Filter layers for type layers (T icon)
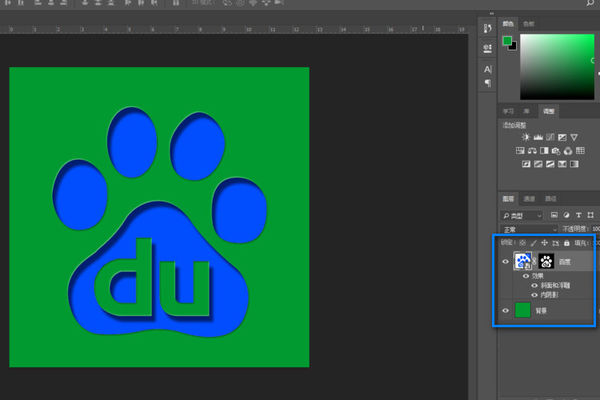The image size is (600, 400). (579, 215)
